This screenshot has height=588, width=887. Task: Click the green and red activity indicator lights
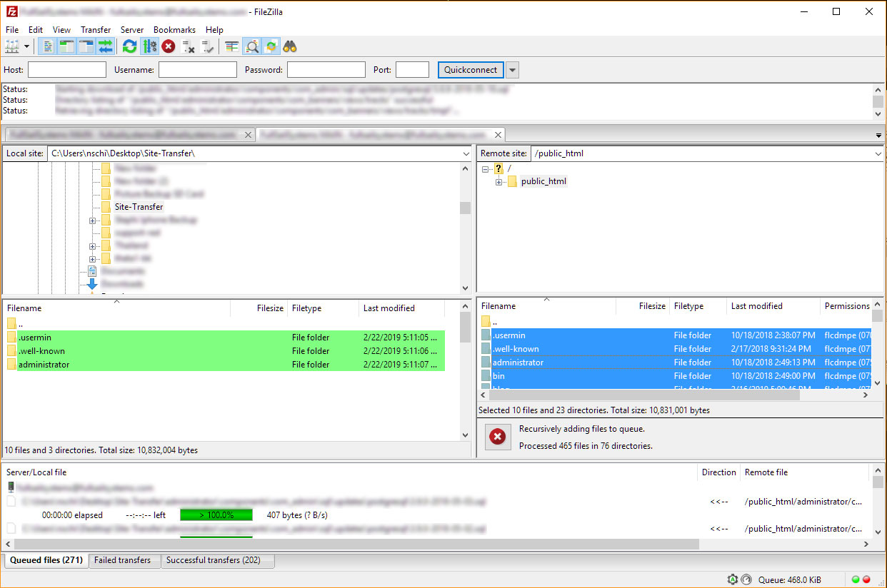[861, 579]
